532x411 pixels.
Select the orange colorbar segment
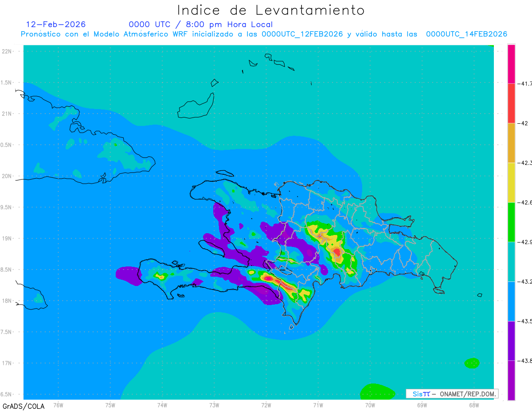coord(511,143)
